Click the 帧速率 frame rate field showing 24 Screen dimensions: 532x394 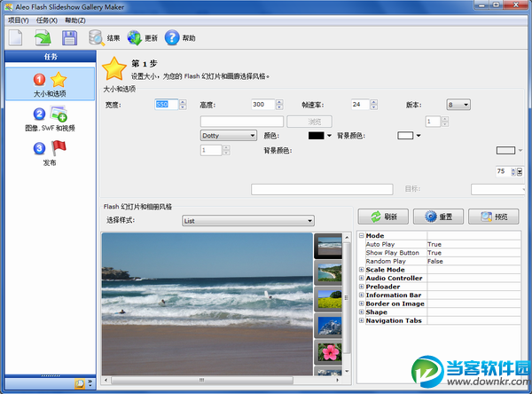(x=360, y=105)
